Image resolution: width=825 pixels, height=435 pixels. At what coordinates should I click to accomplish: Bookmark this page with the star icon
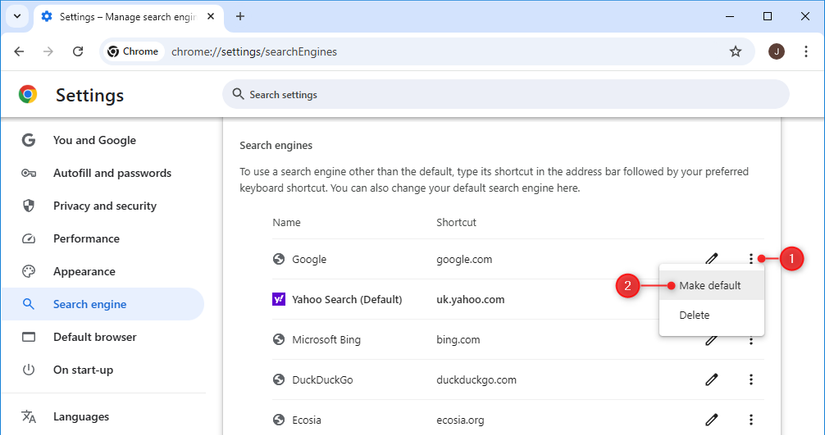735,52
